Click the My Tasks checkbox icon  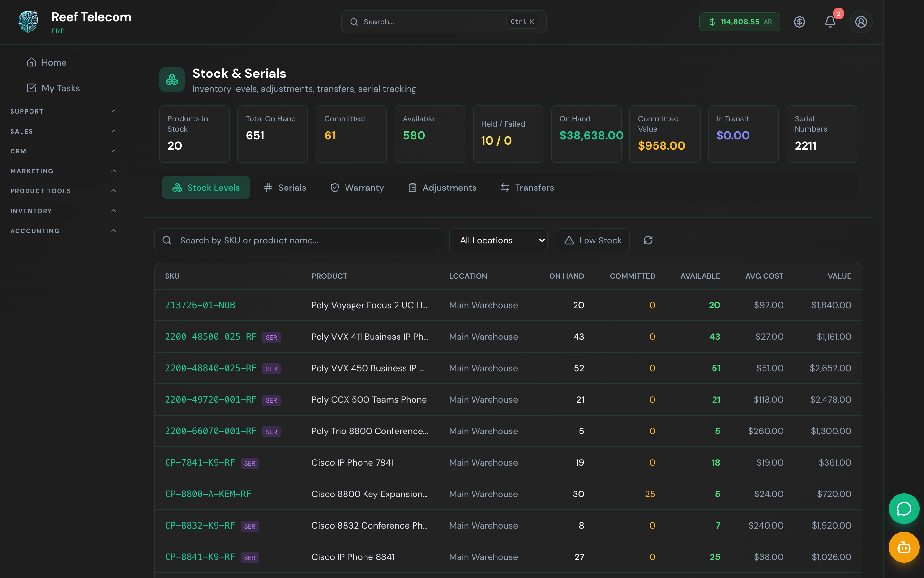31,88
